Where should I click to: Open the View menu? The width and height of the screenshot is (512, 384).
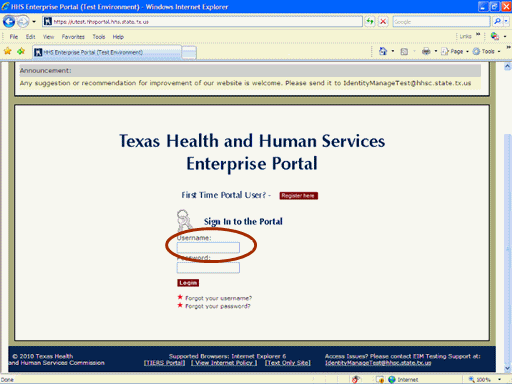48,37
